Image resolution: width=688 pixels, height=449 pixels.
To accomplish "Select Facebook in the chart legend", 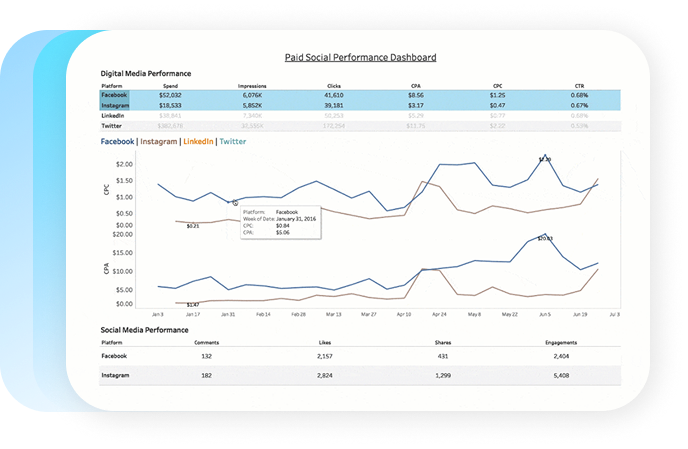I will (x=117, y=142).
